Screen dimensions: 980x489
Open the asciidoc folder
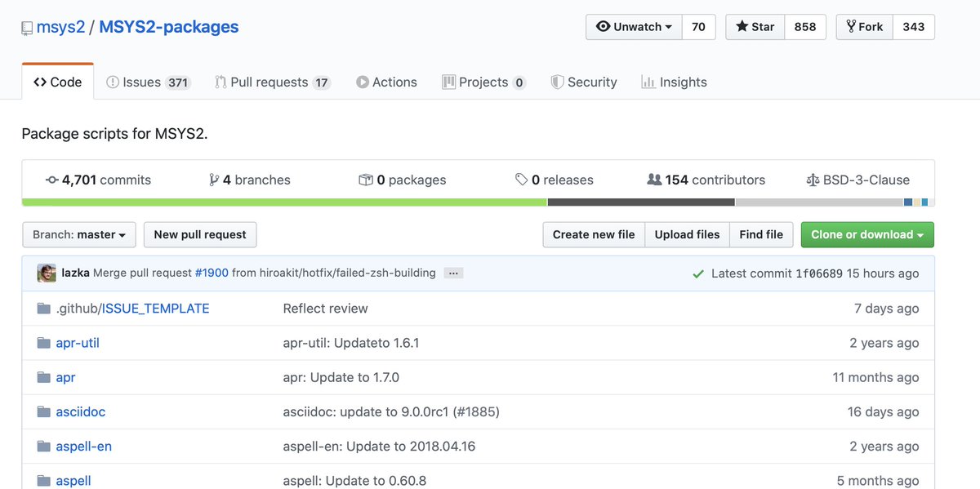click(80, 411)
